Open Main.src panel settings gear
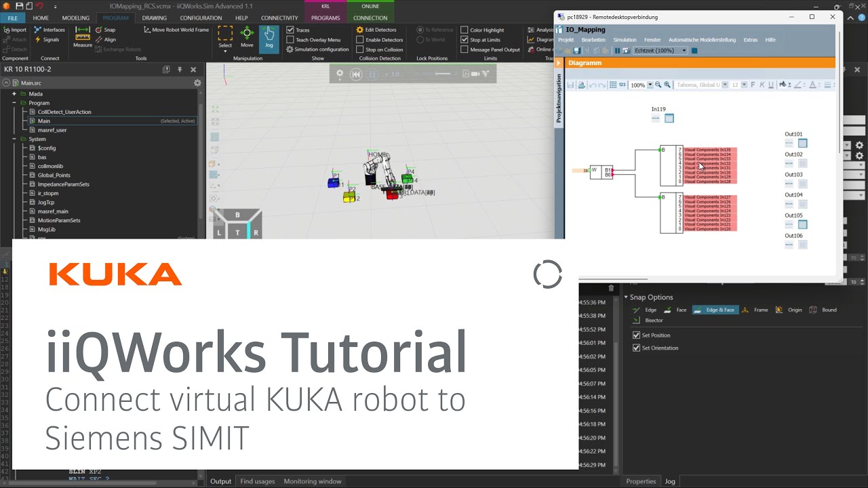Screen dimensions: 868x488 pos(197,83)
